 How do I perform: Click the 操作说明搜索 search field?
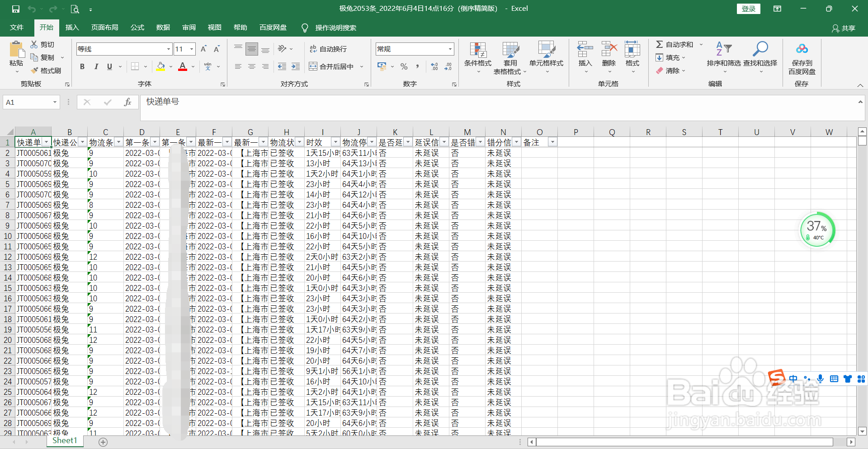tap(336, 28)
